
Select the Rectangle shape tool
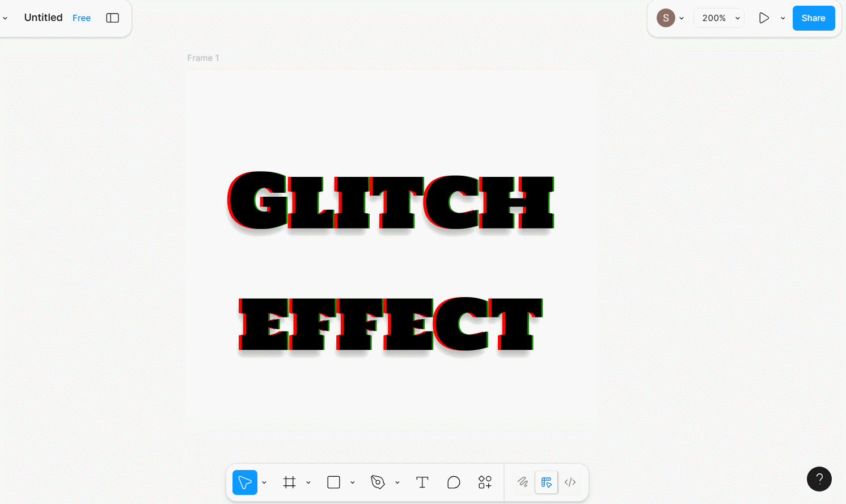[x=333, y=482]
